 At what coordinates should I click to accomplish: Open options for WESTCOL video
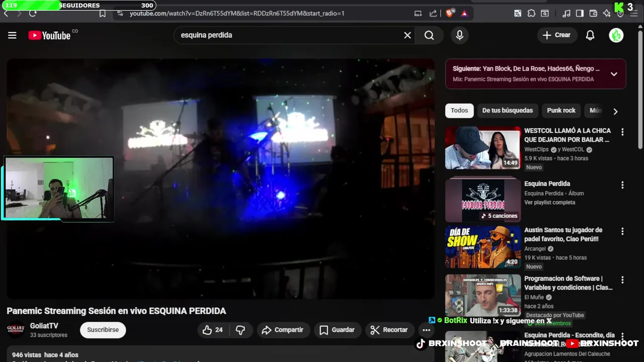(622, 132)
